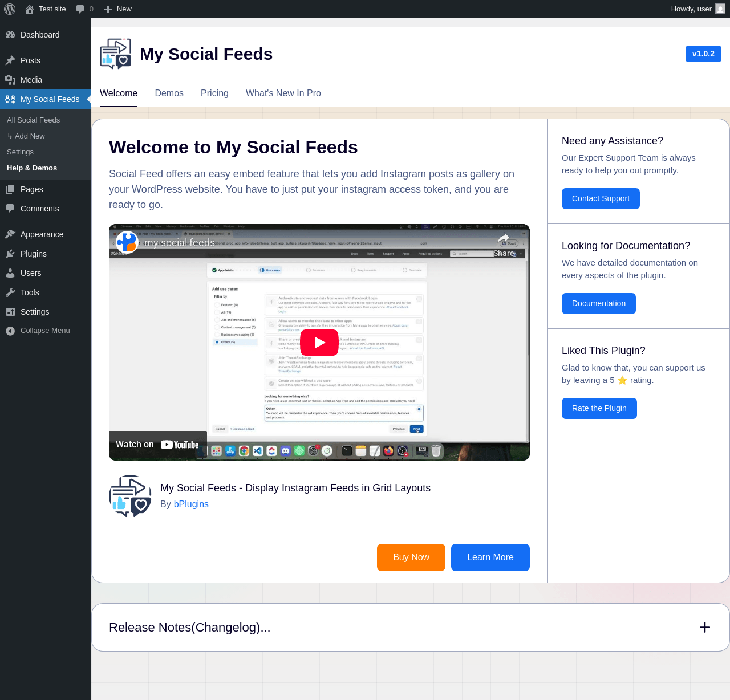Click the Dashboard gauge icon
730x700 pixels.
pos(10,35)
